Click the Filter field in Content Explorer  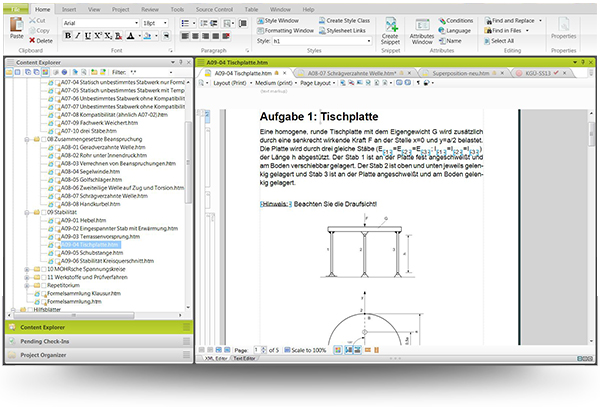pyautogui.click(x=150, y=72)
